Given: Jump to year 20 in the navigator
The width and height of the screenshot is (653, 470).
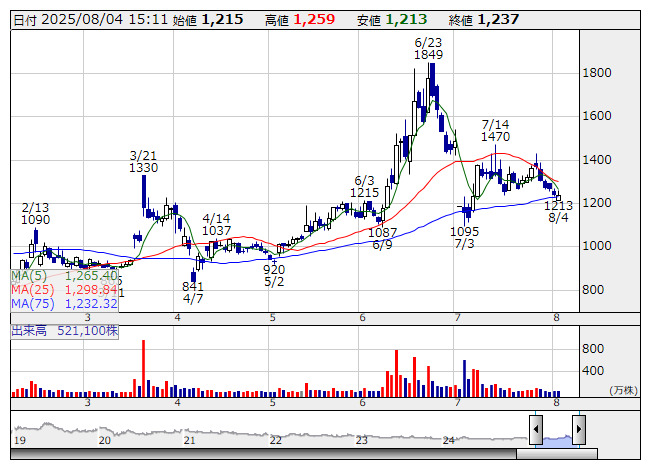Looking at the screenshot, I should [104, 439].
